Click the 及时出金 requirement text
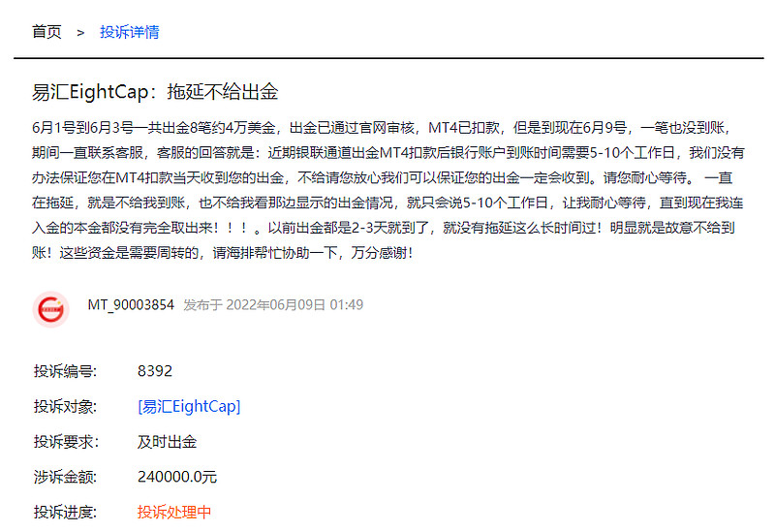Viewport: 775px width, 532px height. coord(167,442)
